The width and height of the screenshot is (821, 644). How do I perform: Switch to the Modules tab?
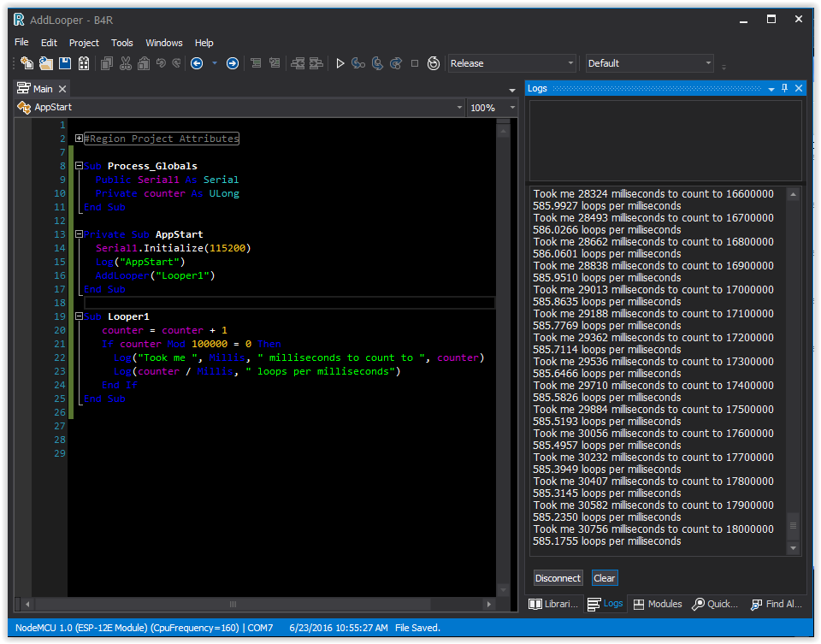point(658,604)
